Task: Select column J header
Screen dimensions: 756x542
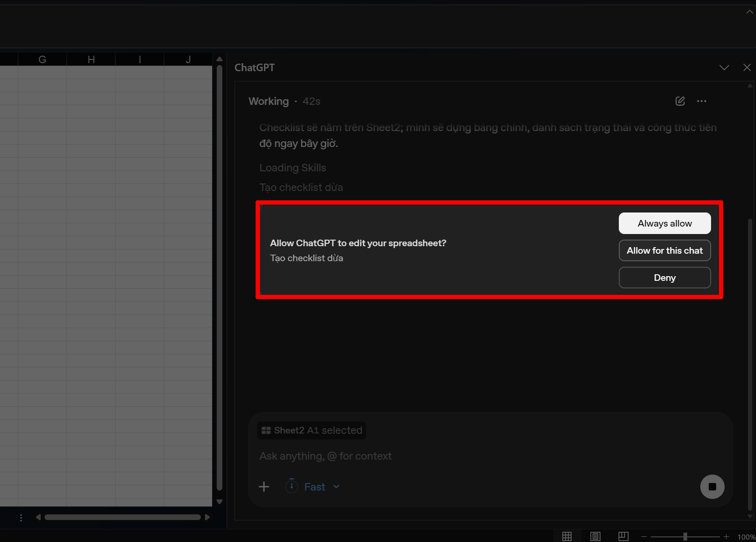Action: 188,59
